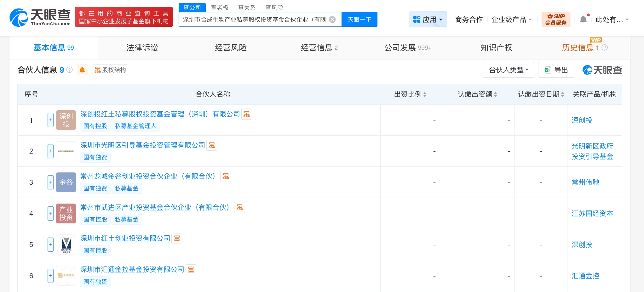Image resolution: width=644 pixels, height=292 pixels.
Task: Clear the search box text
Action: tap(332, 20)
